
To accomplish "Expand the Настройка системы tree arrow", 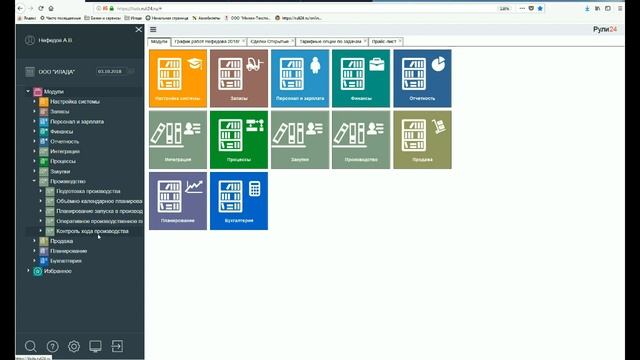I will pos(35,101).
